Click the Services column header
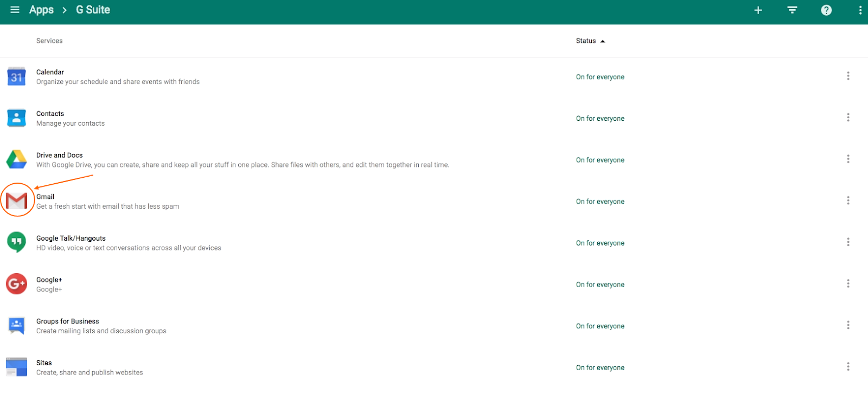The height and width of the screenshot is (394, 868). (49, 41)
